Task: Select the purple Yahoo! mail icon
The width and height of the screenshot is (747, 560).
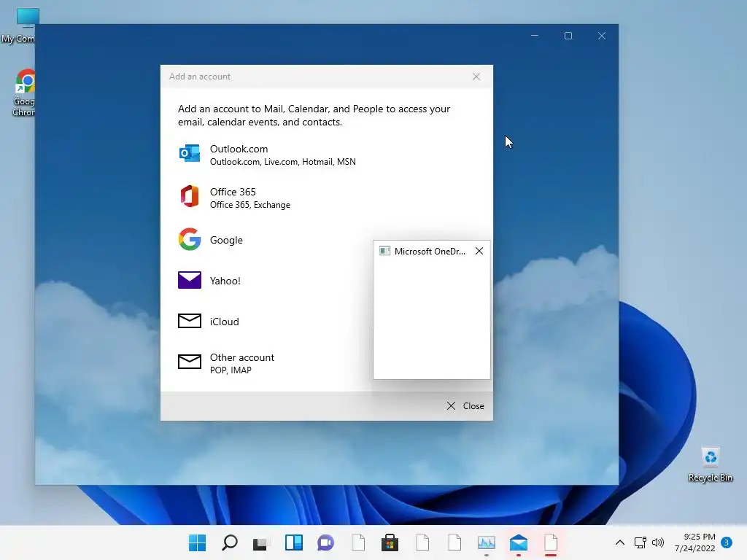Action: [x=190, y=280]
